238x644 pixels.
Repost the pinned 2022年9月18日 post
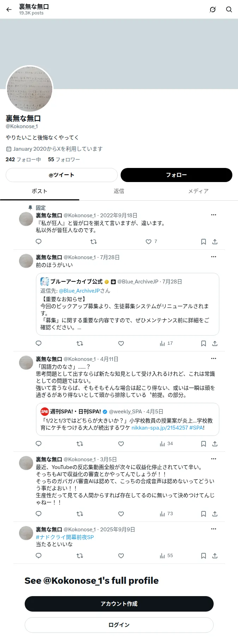(93, 242)
